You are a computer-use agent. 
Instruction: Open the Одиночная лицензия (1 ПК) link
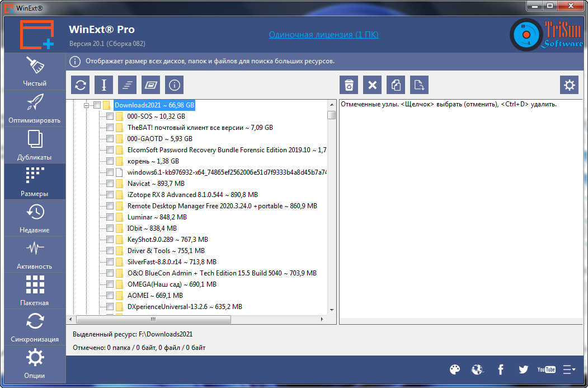pos(323,35)
